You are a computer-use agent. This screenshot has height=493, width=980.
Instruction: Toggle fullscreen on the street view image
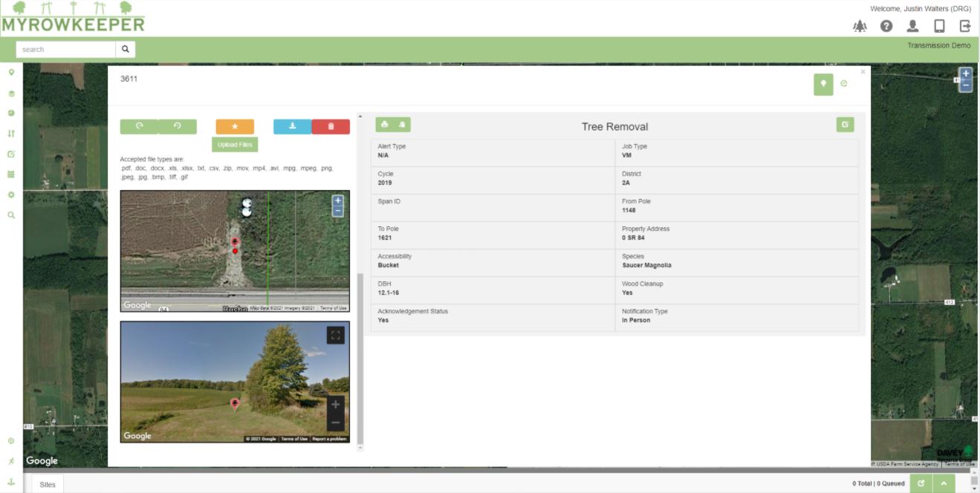pyautogui.click(x=335, y=336)
